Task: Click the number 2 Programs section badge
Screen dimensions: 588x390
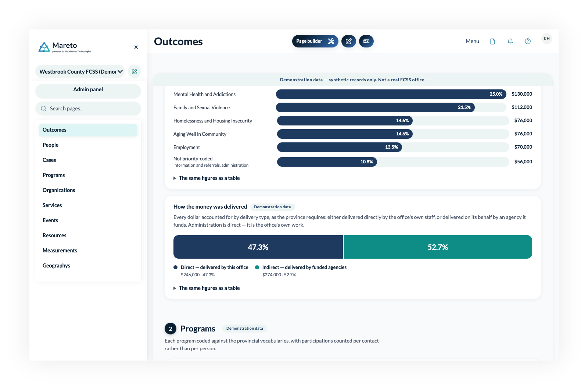Action: (x=171, y=329)
